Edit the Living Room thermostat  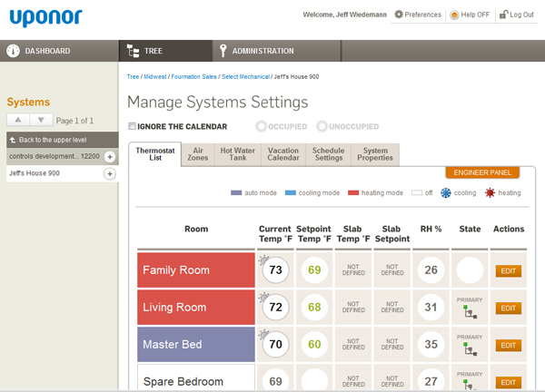(508, 309)
